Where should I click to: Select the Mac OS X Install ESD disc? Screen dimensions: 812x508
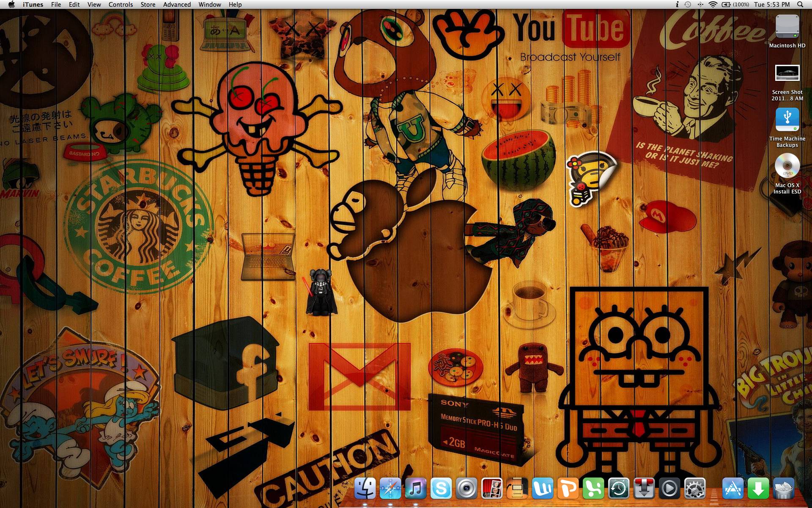tap(787, 174)
